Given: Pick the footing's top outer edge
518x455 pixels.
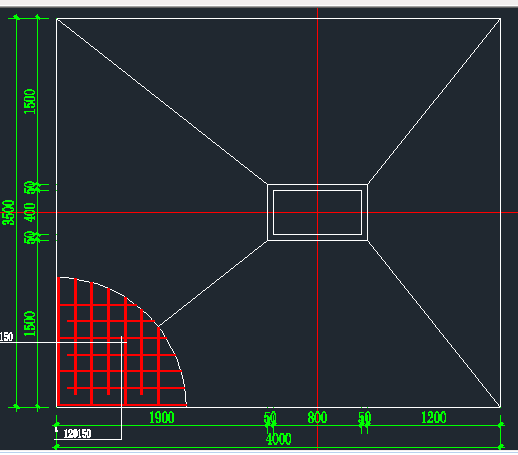Looking at the screenshot, I should [279, 19].
